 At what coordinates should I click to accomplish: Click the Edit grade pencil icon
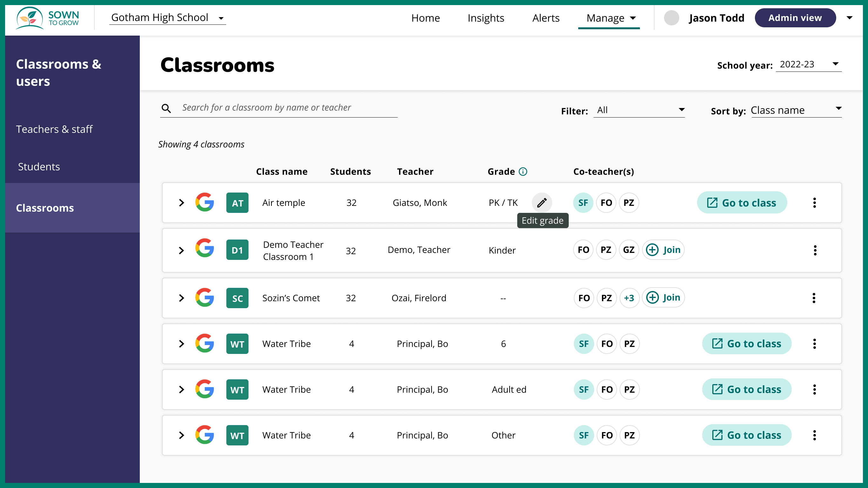coord(541,203)
